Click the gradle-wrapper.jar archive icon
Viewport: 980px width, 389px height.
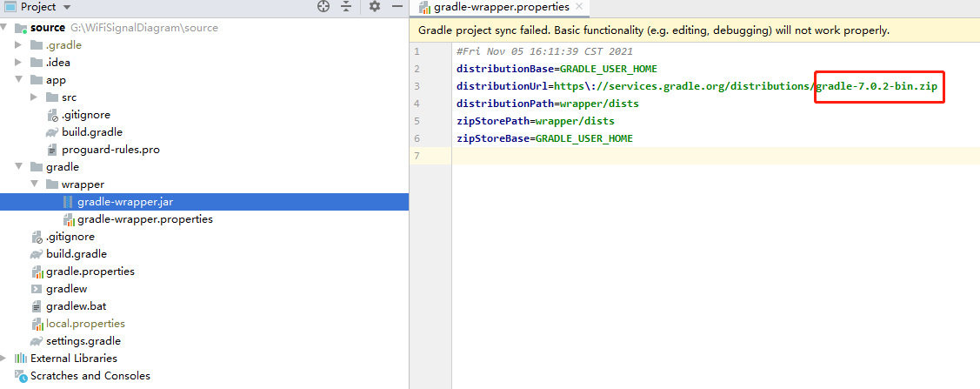(x=68, y=202)
